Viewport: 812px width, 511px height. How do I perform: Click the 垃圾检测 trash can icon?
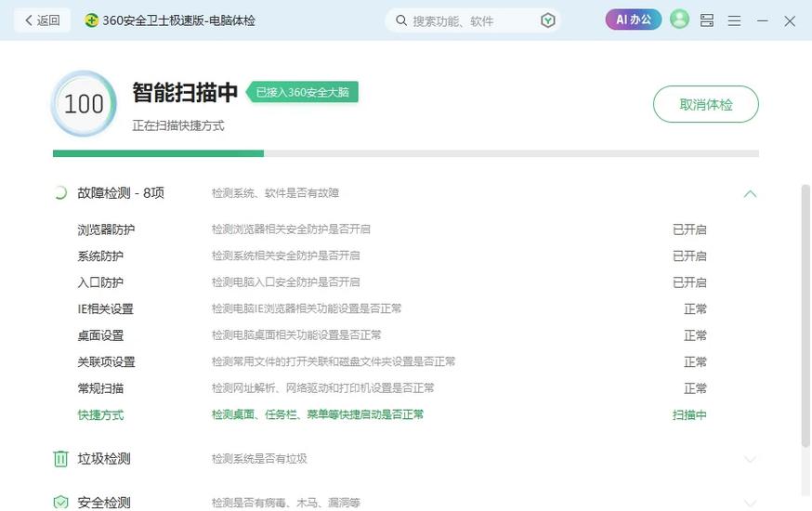click(60, 459)
